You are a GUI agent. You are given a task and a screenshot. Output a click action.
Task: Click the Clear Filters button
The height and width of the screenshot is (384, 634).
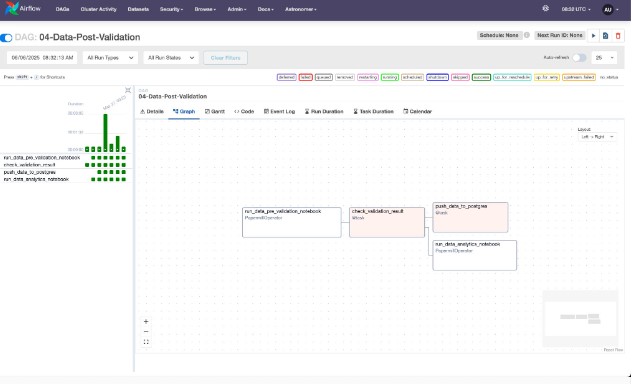pyautogui.click(x=226, y=58)
